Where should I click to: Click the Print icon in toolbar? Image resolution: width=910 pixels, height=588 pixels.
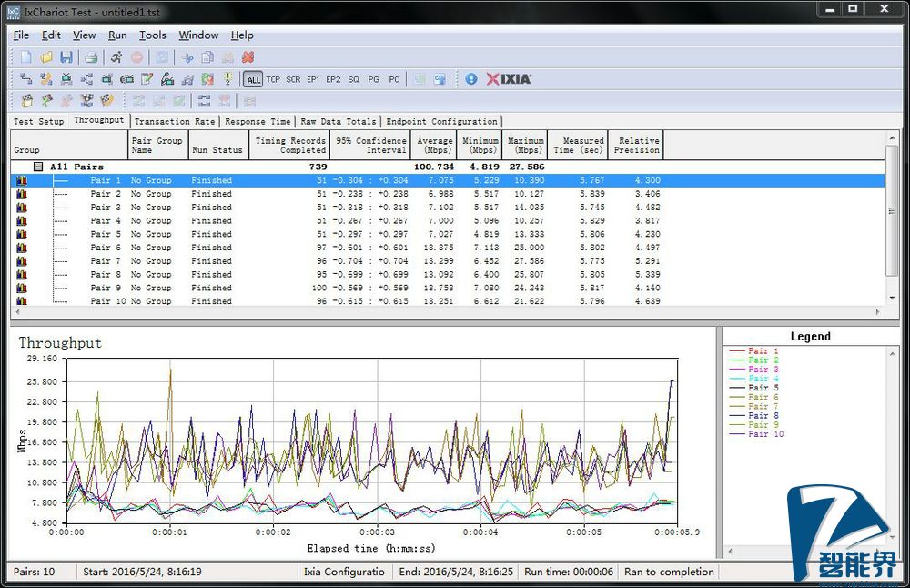pyautogui.click(x=92, y=57)
